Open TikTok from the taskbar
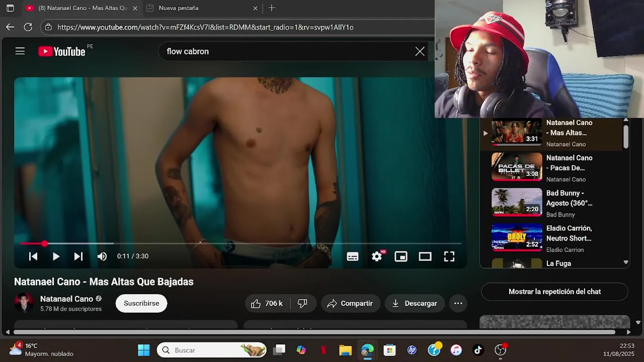The image size is (644, 362). click(478, 350)
